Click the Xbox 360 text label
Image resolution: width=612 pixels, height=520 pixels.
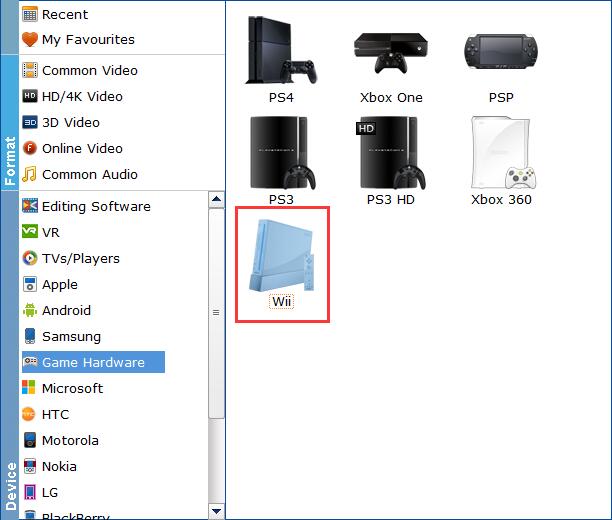point(501,200)
